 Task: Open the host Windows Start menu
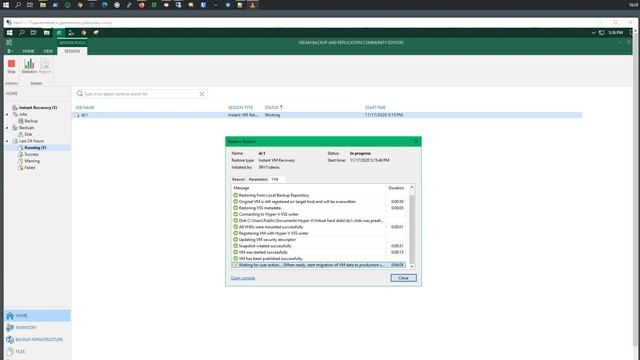6,5
